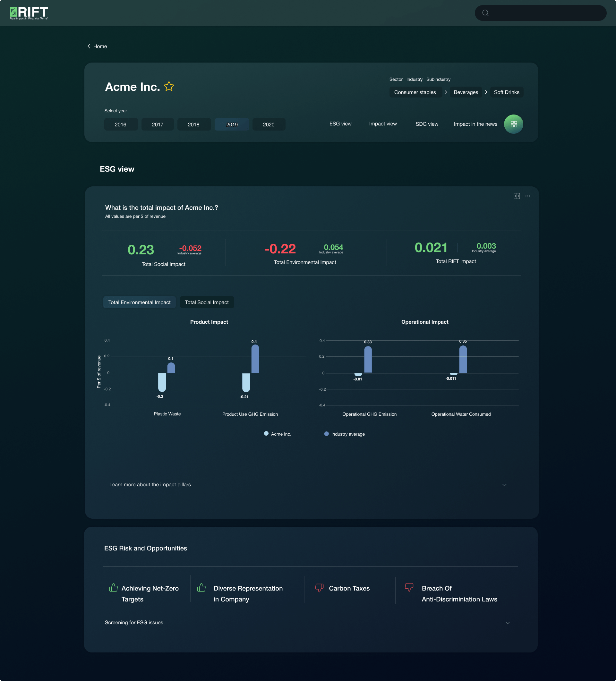Viewport: 616px width, 681px height.
Task: Select year 2019
Action: point(232,124)
